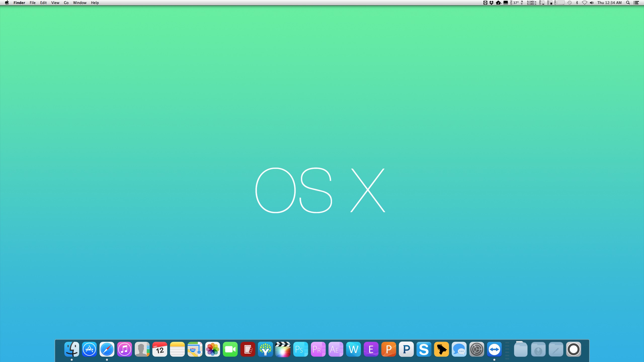Launch After Effects from dock
The height and width of the screenshot is (362, 644).
click(336, 349)
